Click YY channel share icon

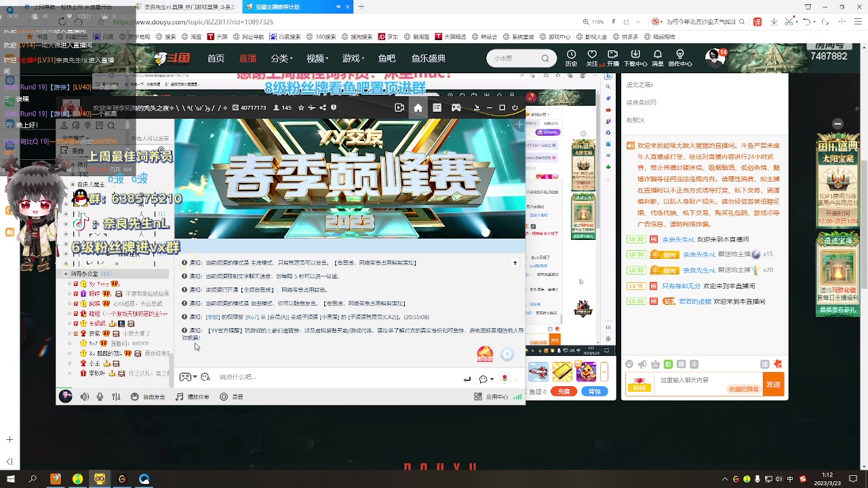coord(323,108)
